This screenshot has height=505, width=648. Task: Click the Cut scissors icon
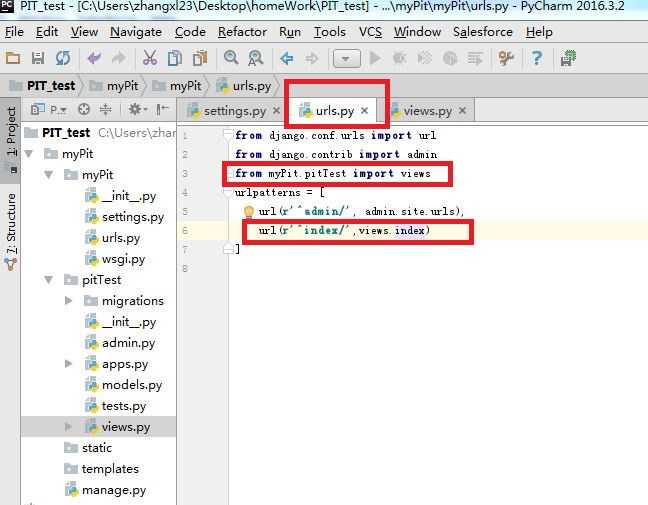150,58
